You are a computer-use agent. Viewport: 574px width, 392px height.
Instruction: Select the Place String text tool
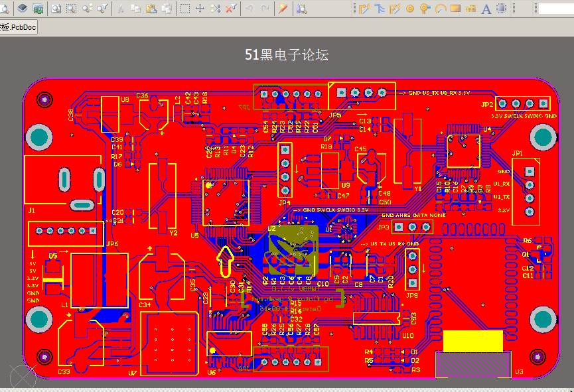486,9
